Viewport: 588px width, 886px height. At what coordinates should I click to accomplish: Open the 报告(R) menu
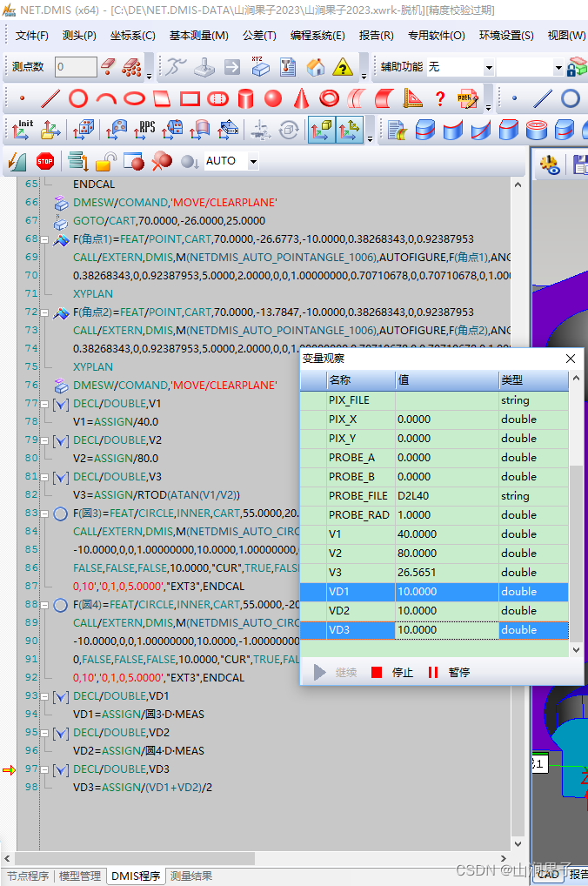point(376,36)
